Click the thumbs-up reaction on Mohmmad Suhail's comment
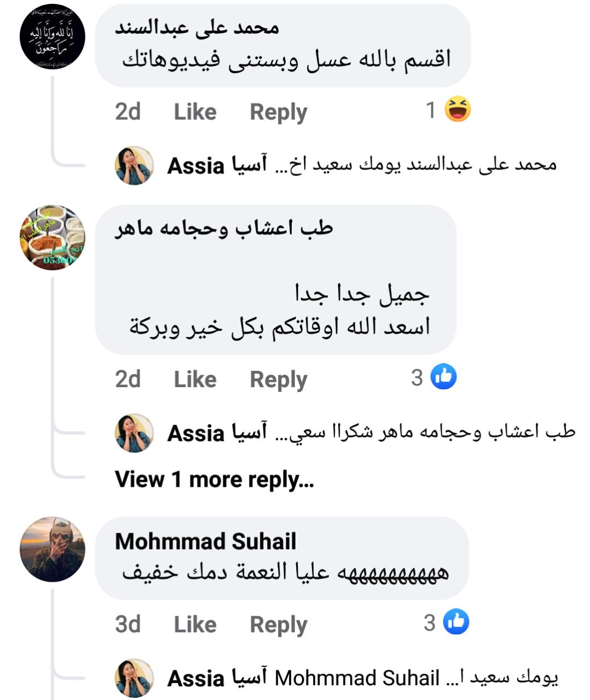590x700 pixels. tap(456, 622)
